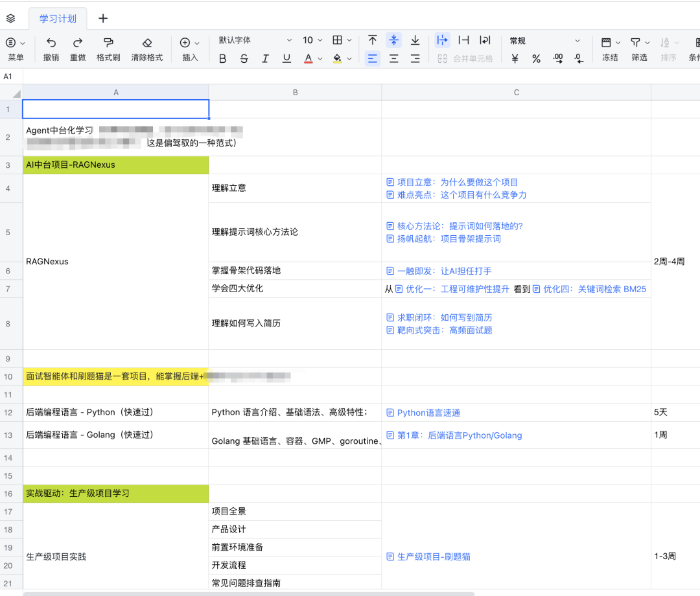
Task: Expand the freeze dropdown arrow
Action: point(618,43)
